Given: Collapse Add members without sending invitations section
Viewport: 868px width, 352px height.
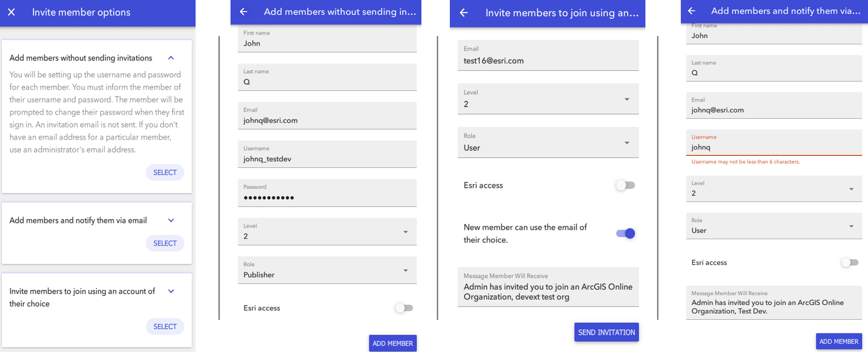Looking at the screenshot, I should (171, 58).
